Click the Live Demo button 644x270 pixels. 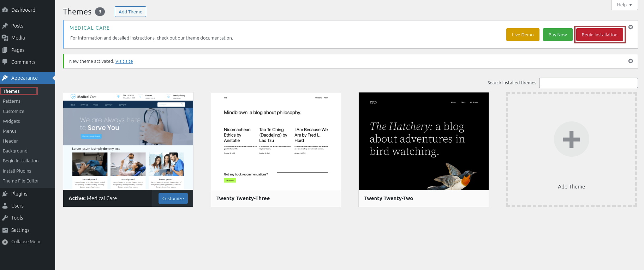click(x=523, y=35)
